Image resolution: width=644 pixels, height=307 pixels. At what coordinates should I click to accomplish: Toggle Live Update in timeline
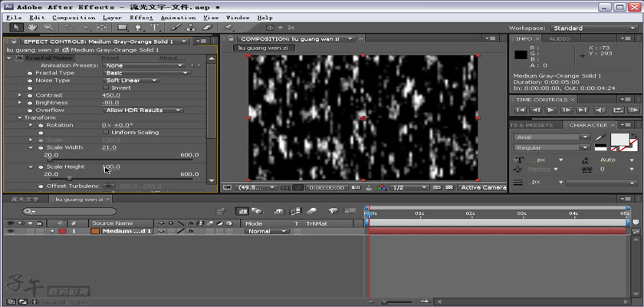click(242, 211)
